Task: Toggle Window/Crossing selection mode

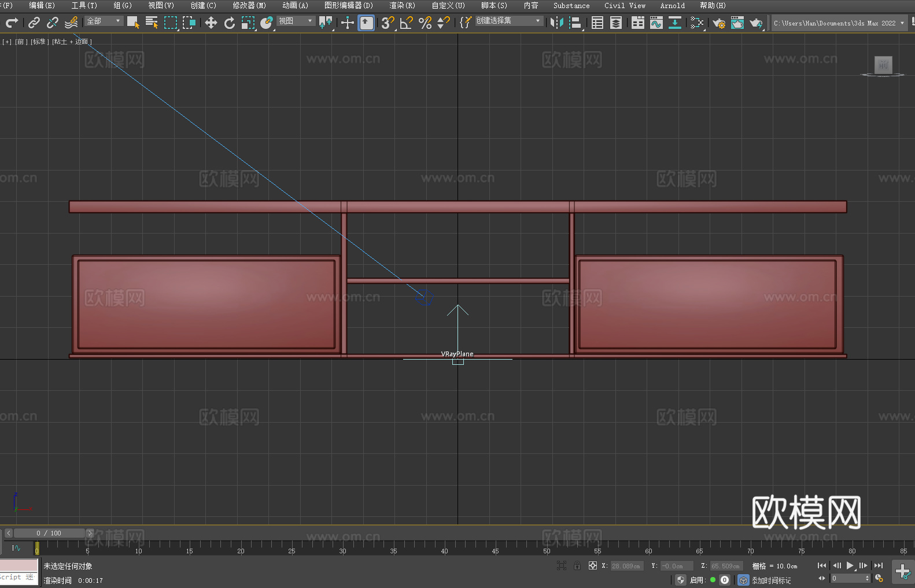Action: [189, 23]
